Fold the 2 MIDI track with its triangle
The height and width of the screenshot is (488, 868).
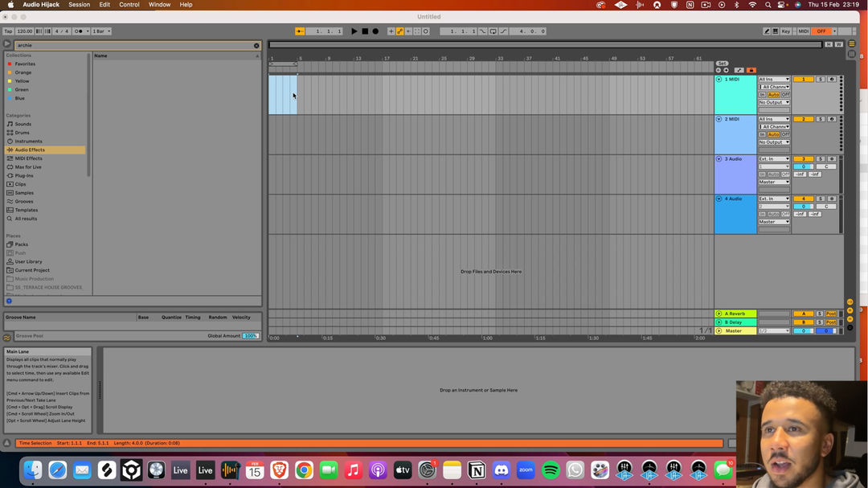719,119
